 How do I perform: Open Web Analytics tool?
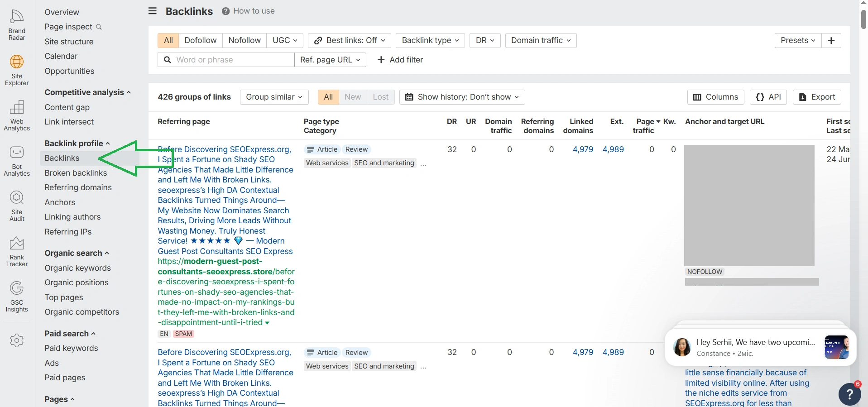click(17, 115)
